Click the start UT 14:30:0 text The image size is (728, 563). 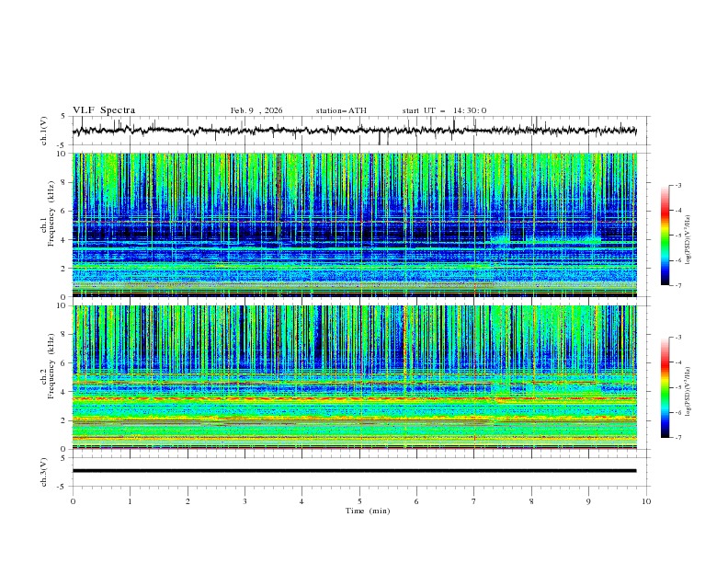(444, 110)
